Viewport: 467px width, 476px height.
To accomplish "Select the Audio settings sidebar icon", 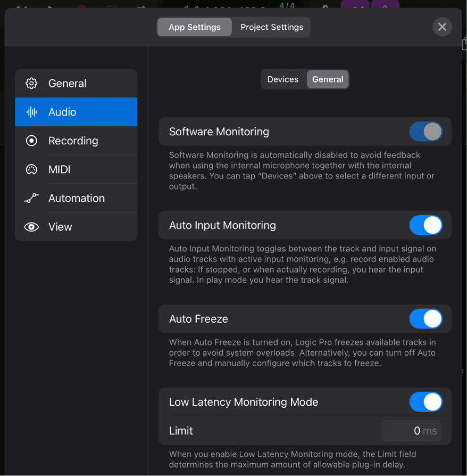I will click(x=31, y=112).
